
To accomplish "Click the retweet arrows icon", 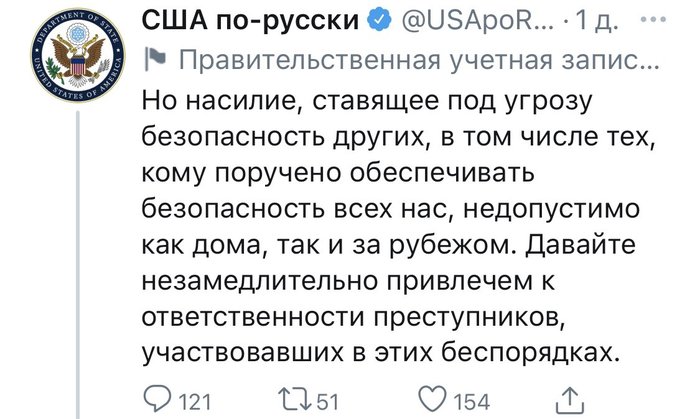I will [x=297, y=400].
